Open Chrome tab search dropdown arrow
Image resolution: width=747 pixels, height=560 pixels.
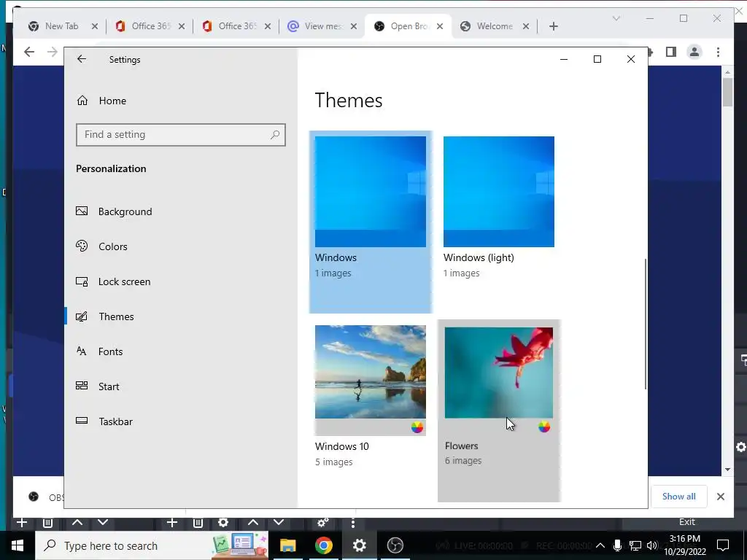(616, 18)
